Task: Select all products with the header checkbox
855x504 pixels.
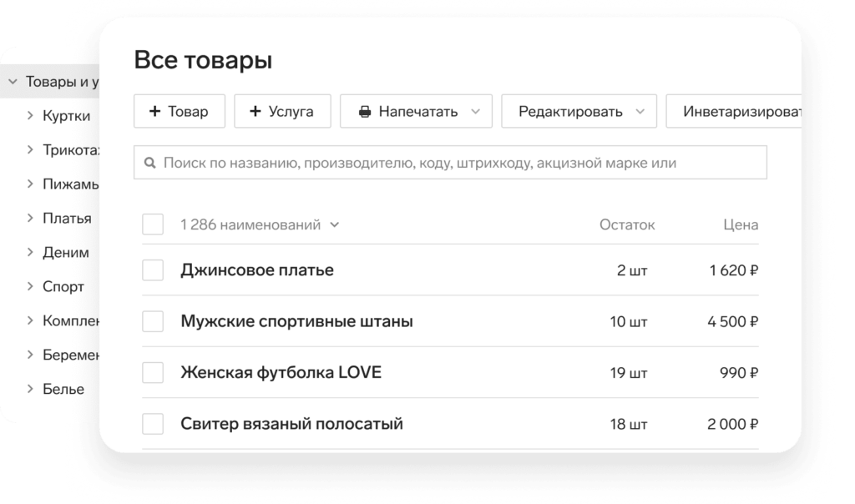Action: point(152,224)
